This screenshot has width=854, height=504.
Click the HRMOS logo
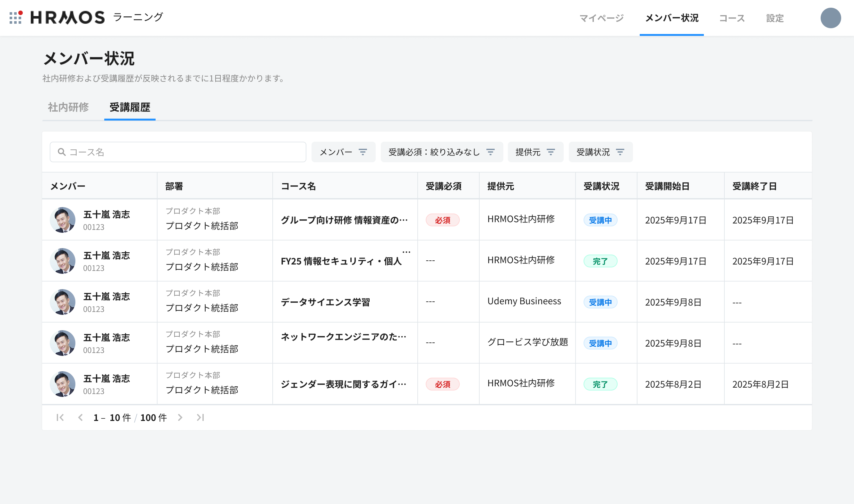tap(68, 18)
